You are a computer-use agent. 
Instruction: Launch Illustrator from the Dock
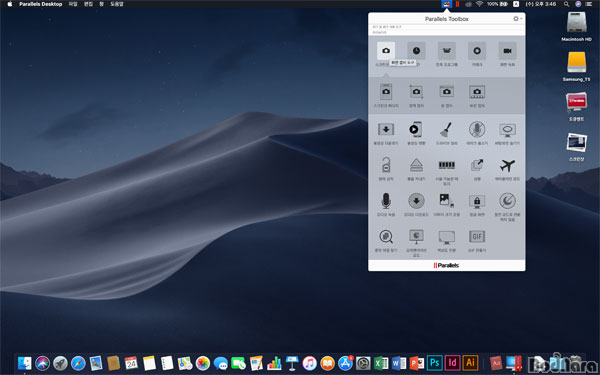coord(470,363)
